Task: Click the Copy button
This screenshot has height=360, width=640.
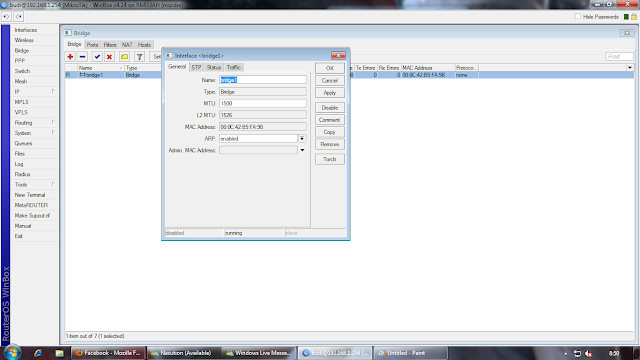Action: click(330, 132)
